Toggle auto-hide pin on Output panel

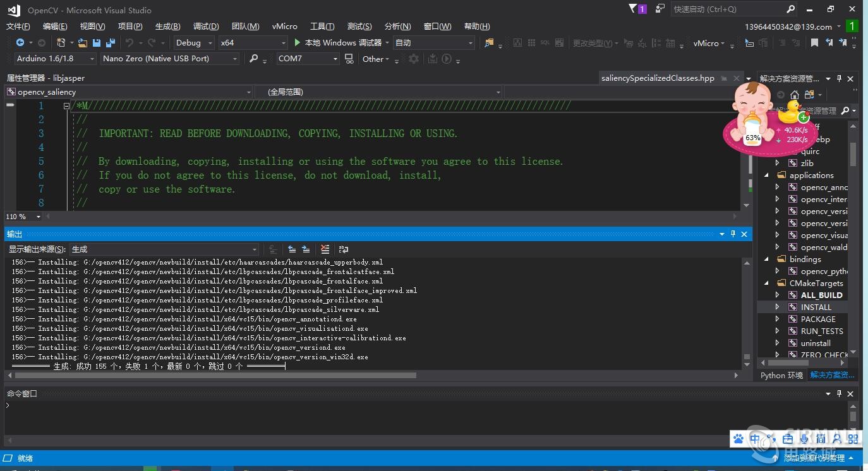(x=733, y=234)
